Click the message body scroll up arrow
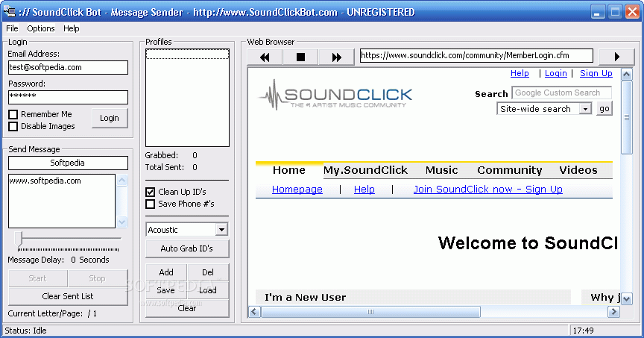 122,180
